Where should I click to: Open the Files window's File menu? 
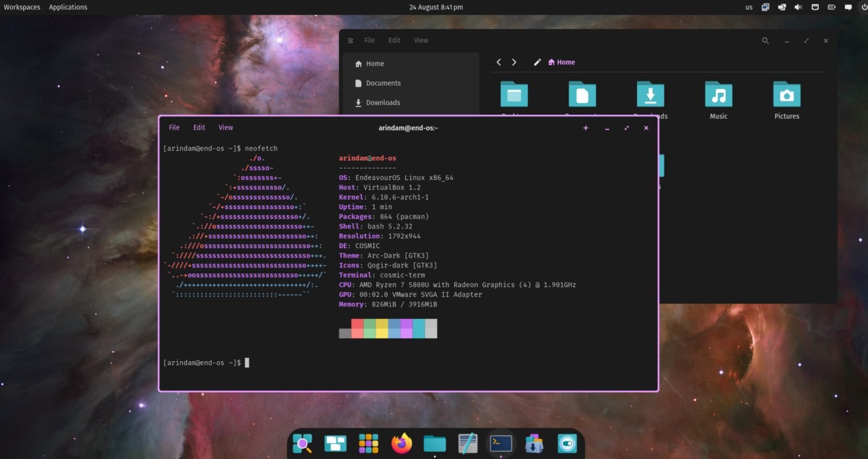[369, 41]
